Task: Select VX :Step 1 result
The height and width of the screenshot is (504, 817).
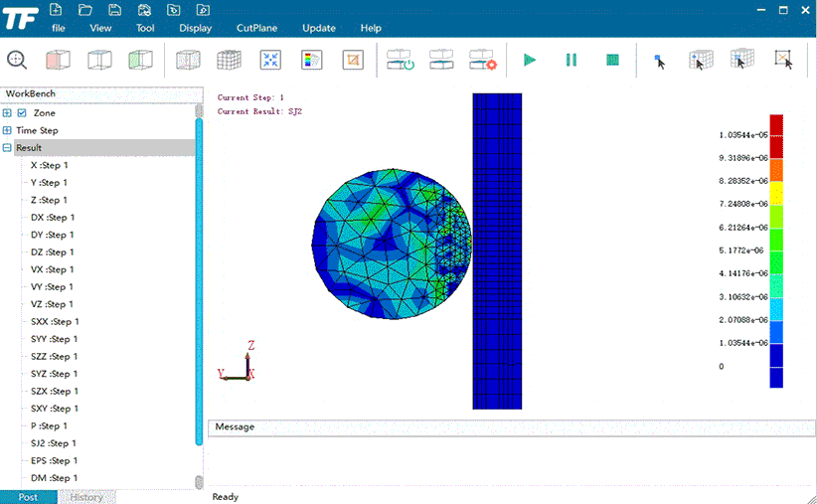Action: tap(52, 269)
